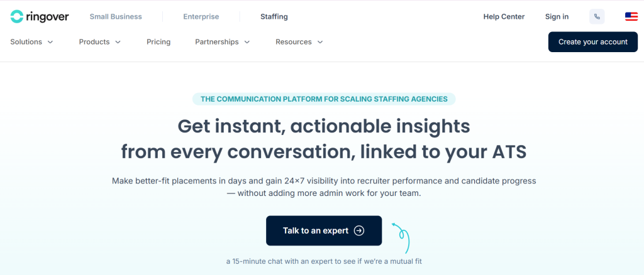644x275 pixels.
Task: Click the Talk to an expert button
Action: point(323,230)
